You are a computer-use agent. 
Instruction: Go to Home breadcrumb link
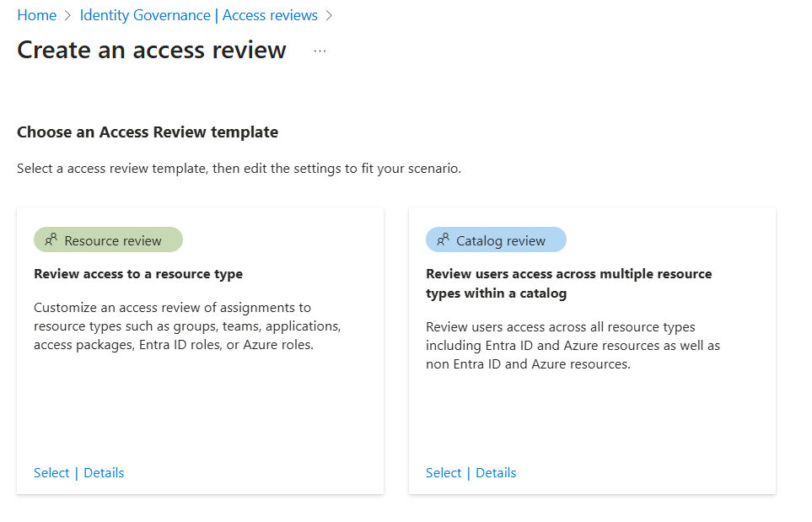(36, 15)
